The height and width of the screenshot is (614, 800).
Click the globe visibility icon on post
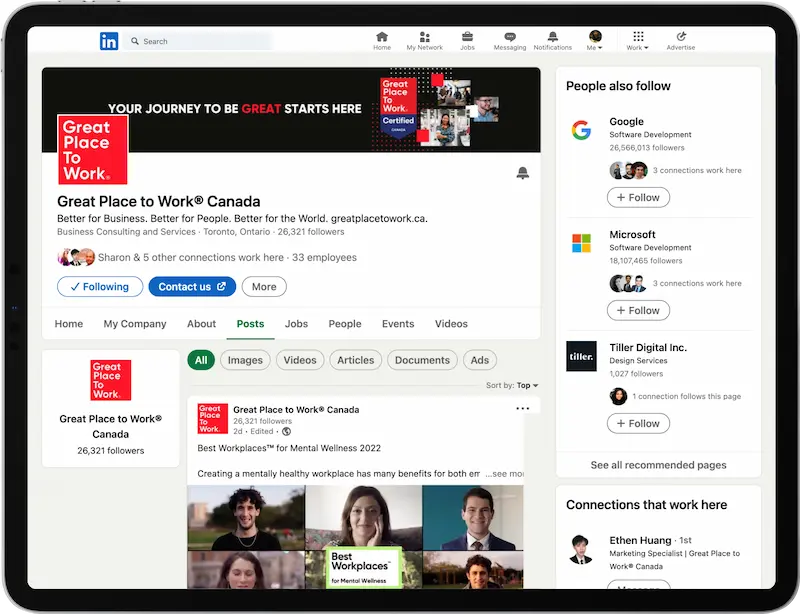click(287, 432)
